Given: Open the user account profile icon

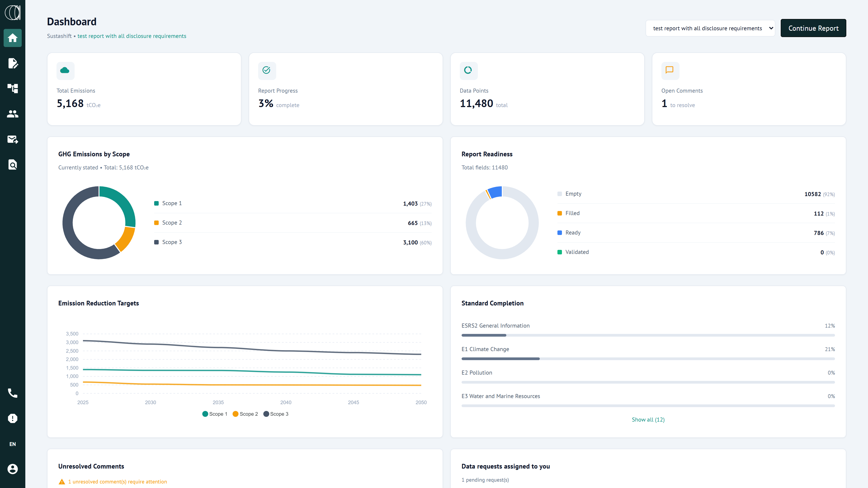Looking at the screenshot, I should point(12,469).
